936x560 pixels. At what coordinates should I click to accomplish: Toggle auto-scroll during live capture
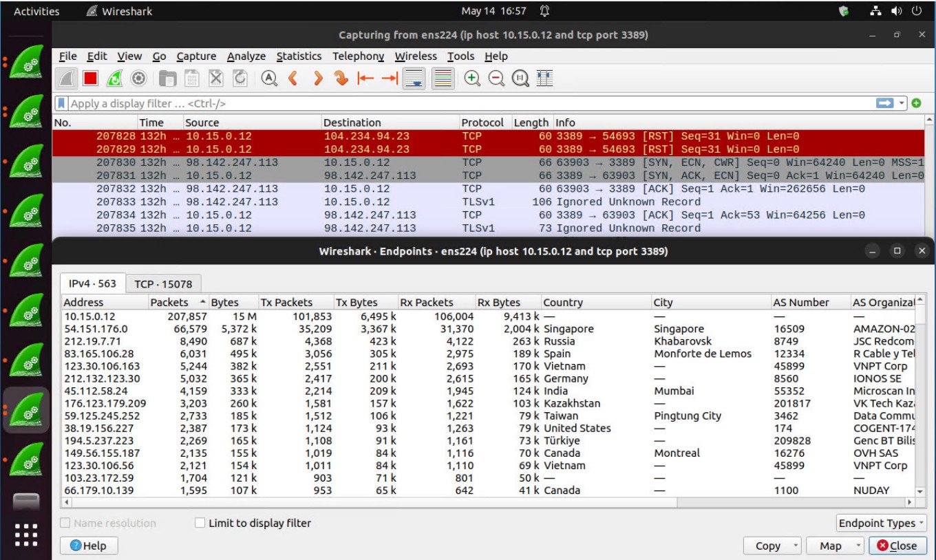click(414, 78)
